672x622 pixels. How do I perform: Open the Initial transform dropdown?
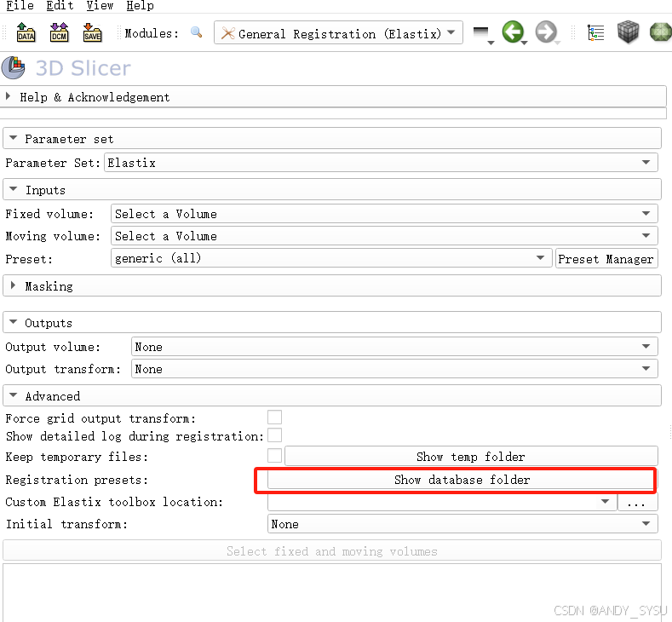[x=462, y=524]
